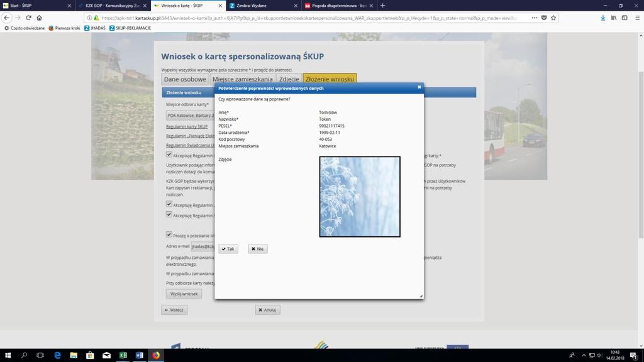Open Windows search from taskbar

point(24,356)
